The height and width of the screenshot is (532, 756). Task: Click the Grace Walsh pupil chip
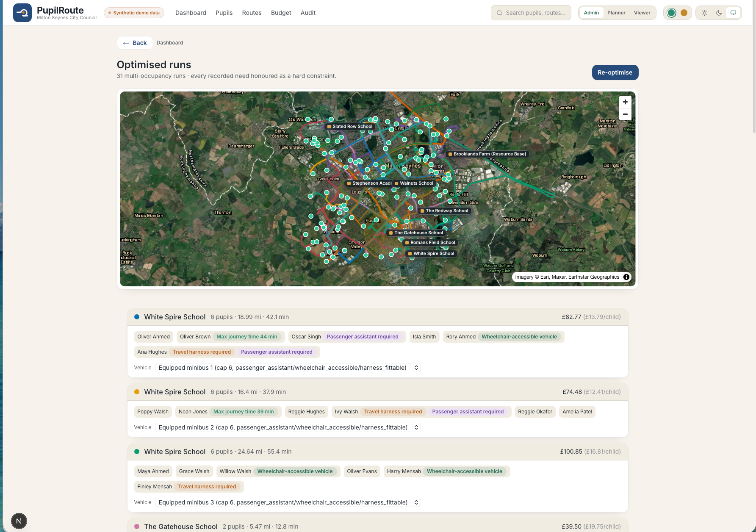coord(194,471)
